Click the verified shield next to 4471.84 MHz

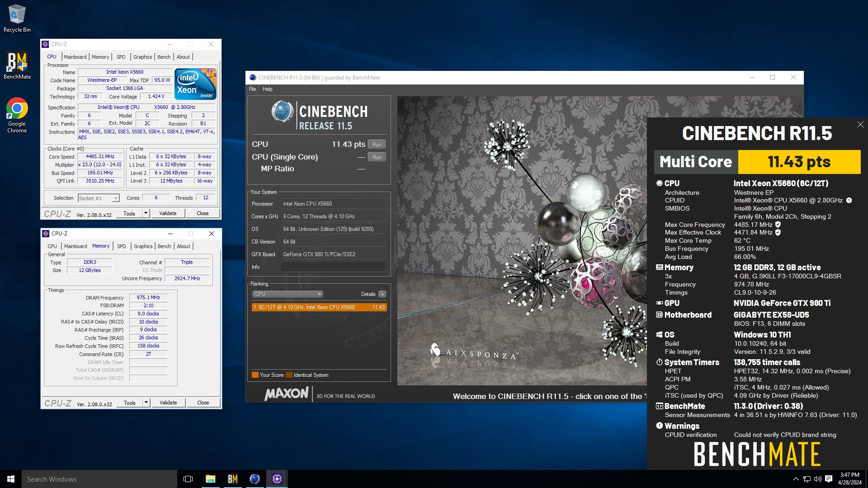[x=778, y=233]
